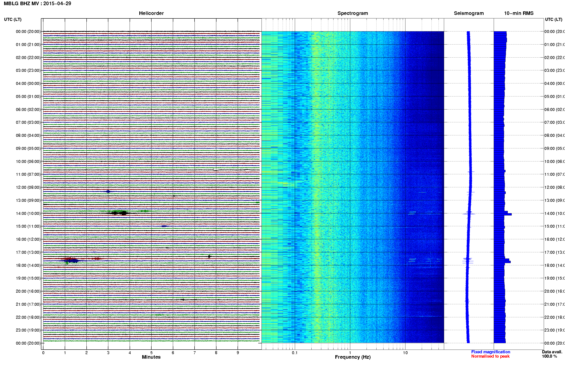Click the longest RMS bar at 14:00
588x368 pixels.
(503, 214)
